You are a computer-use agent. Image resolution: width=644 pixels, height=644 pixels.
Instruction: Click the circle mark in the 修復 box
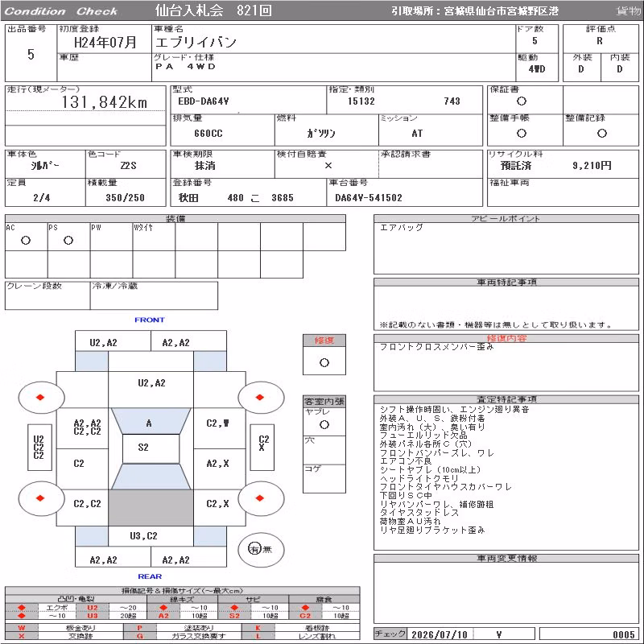coord(324,363)
